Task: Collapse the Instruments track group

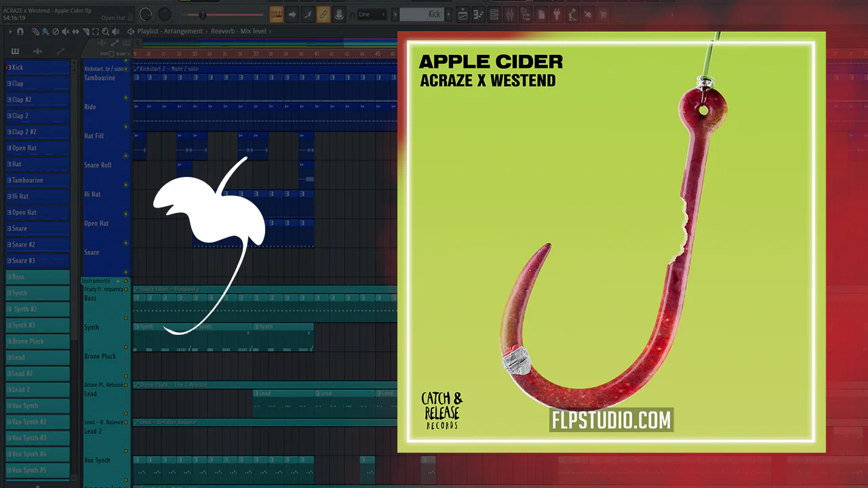Action: pos(118,281)
